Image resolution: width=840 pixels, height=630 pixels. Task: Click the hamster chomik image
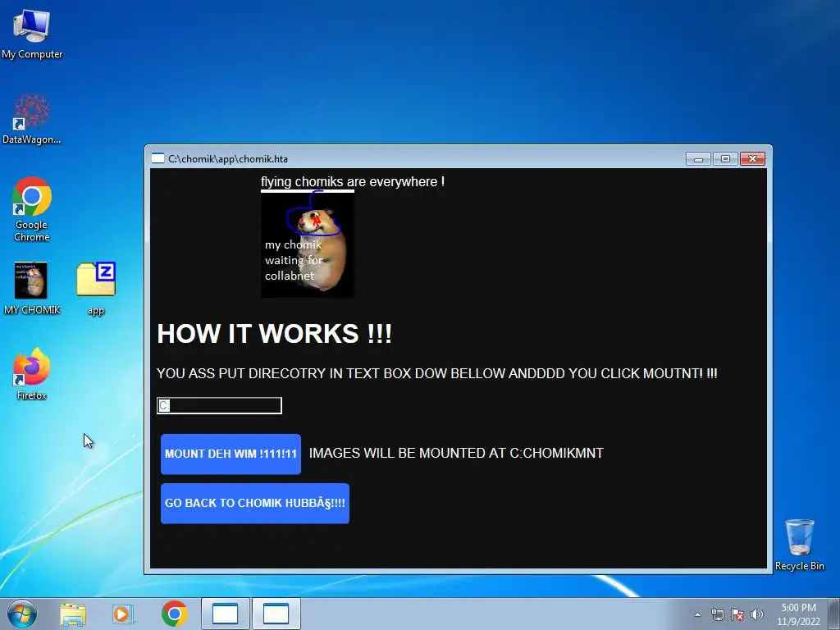click(307, 244)
